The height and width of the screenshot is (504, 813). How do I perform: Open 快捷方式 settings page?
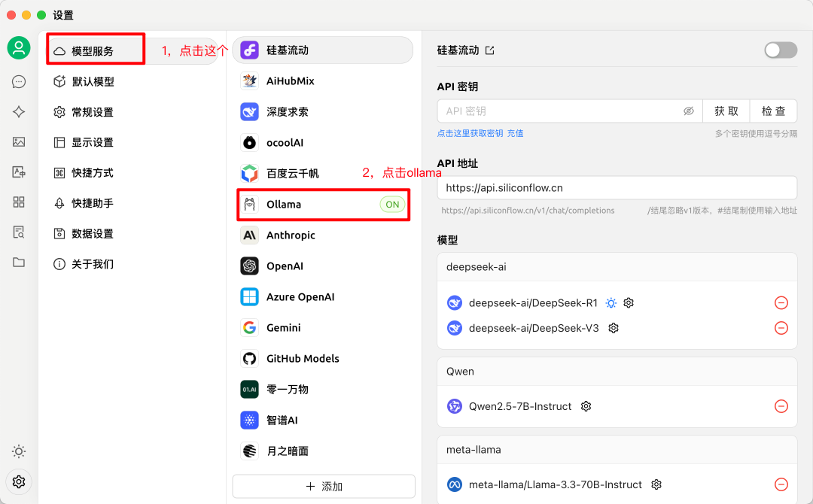tap(133, 172)
